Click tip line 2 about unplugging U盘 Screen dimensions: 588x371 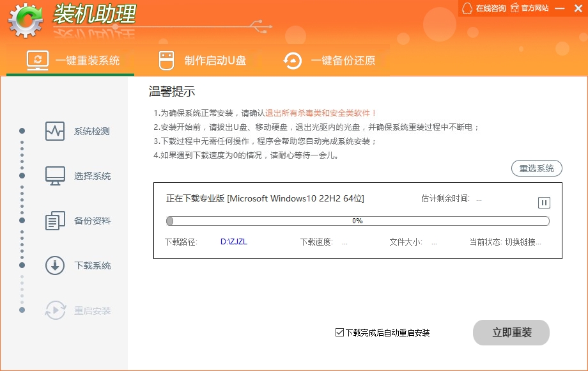(x=317, y=127)
